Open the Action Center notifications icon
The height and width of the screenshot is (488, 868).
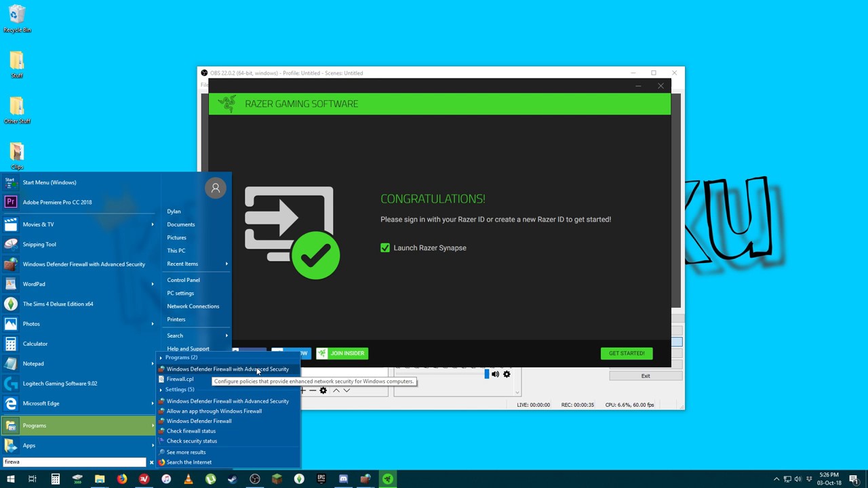[x=854, y=479]
